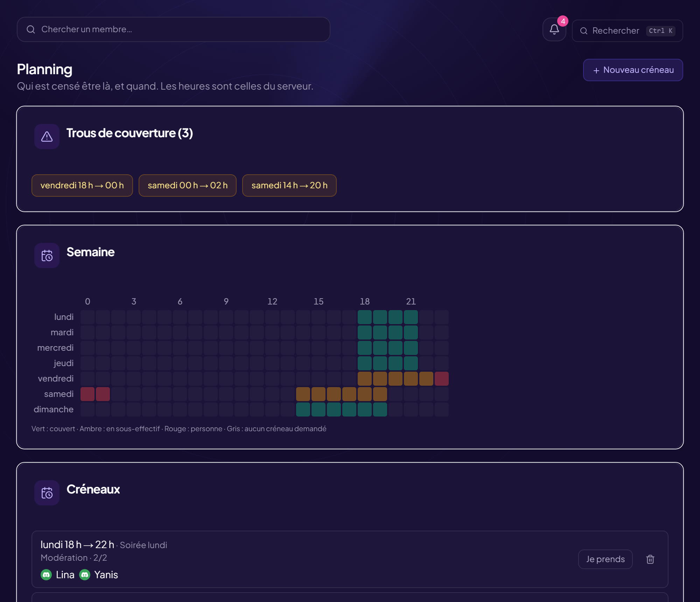This screenshot has width=700, height=602.
Task: Click the dimanche row label
Action: (54, 409)
